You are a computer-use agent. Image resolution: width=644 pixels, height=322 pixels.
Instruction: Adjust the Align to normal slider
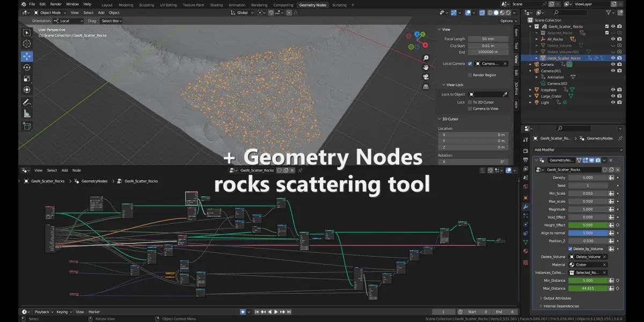pos(587,233)
